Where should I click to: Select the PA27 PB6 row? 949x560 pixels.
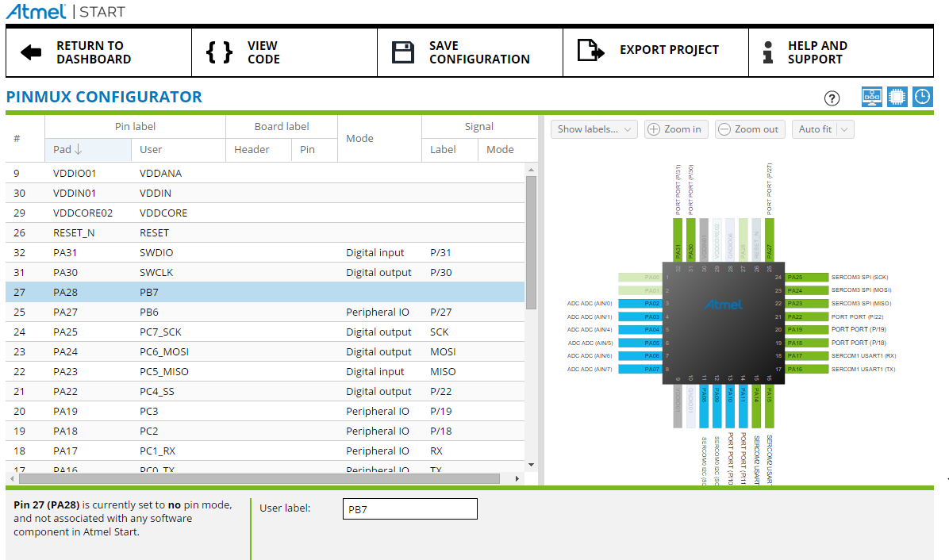[x=265, y=313]
